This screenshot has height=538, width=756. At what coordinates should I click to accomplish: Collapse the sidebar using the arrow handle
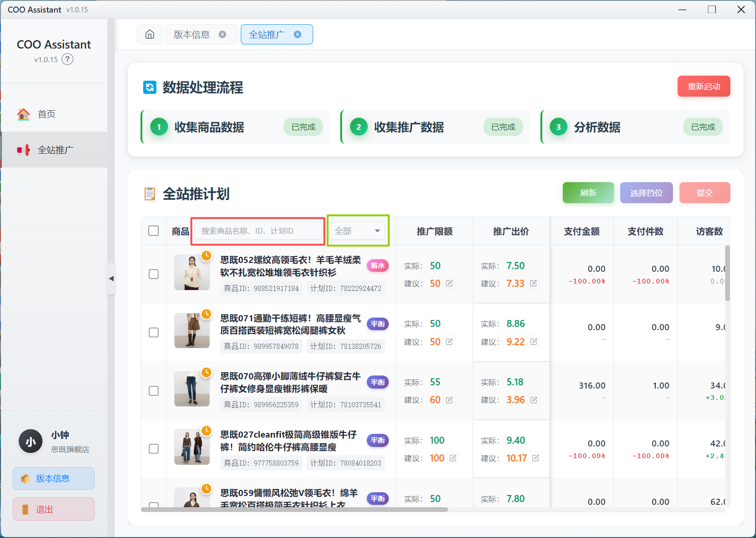pyautogui.click(x=112, y=279)
